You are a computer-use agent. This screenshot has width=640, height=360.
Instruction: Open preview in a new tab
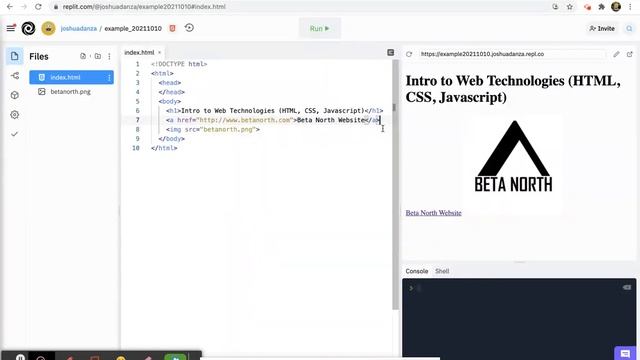[629, 54]
